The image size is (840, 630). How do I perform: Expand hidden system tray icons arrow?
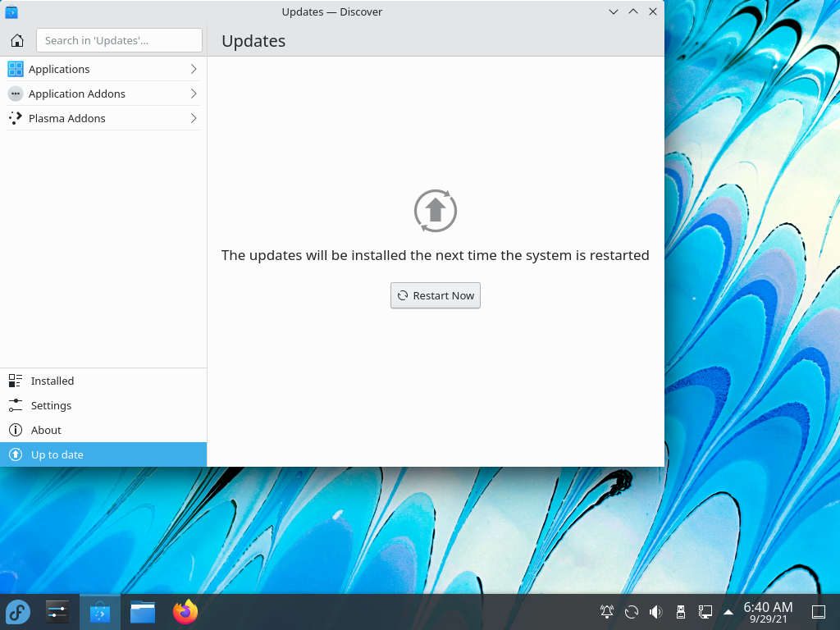[728, 612]
